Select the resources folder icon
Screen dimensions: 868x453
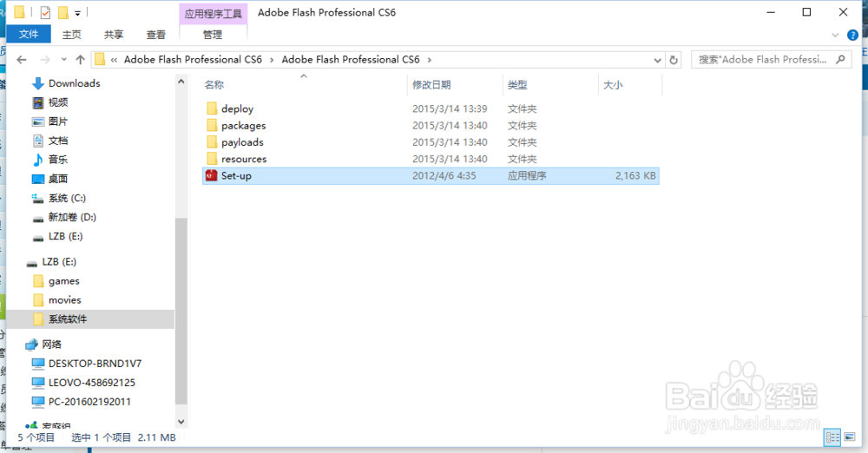(212, 159)
